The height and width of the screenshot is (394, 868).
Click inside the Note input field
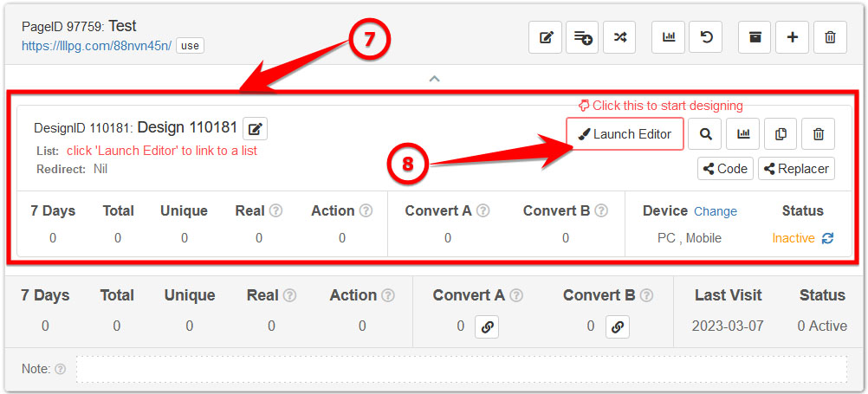[x=462, y=369]
